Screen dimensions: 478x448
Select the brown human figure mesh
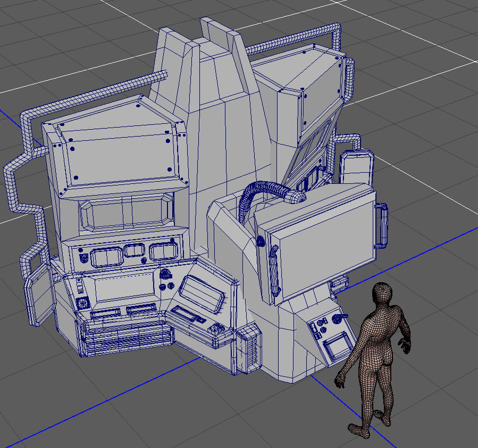coord(373,360)
